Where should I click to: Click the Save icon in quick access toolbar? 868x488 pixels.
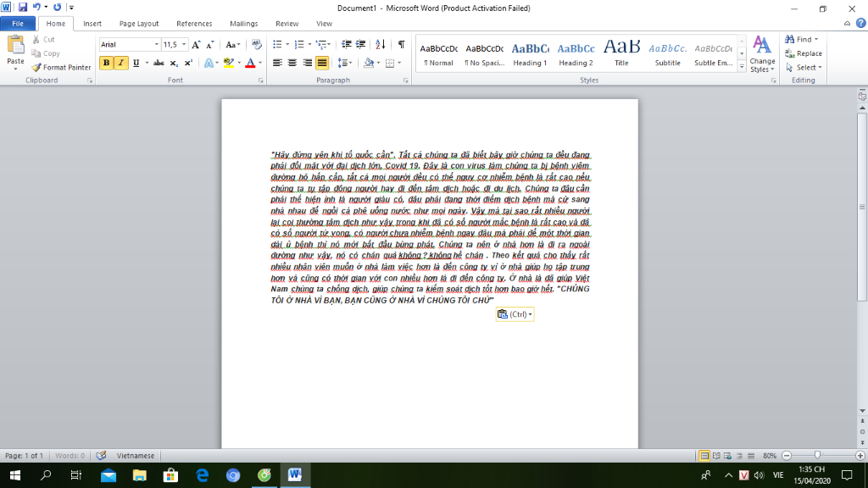pyautogui.click(x=23, y=7)
